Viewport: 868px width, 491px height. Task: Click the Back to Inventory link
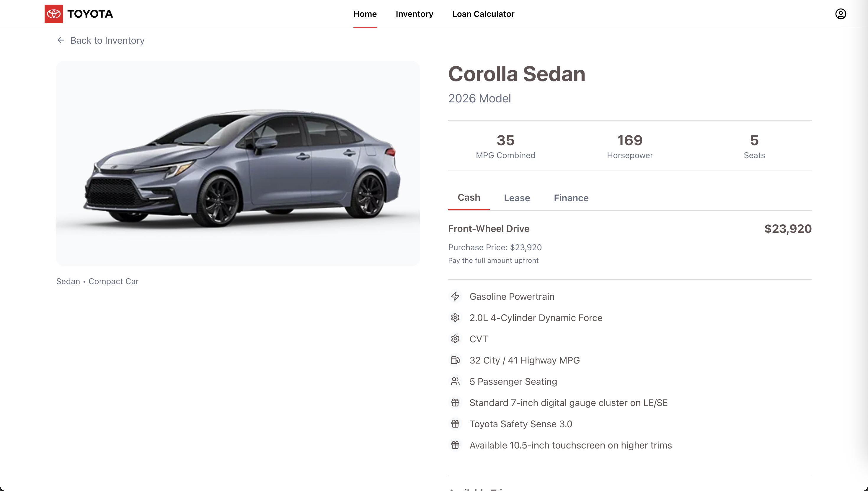107,40
